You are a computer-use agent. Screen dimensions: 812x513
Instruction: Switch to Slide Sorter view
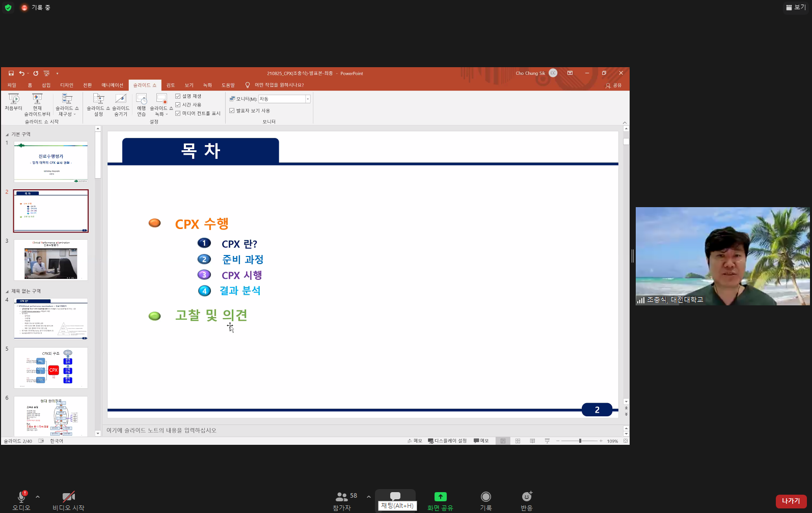tap(518, 441)
